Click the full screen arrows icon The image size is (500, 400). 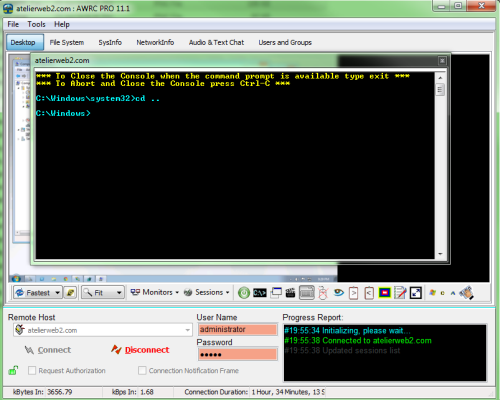(416, 293)
